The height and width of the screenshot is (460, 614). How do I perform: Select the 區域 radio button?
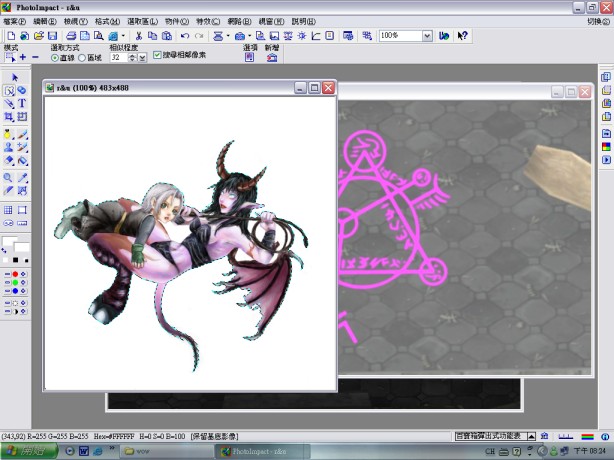[x=82, y=58]
